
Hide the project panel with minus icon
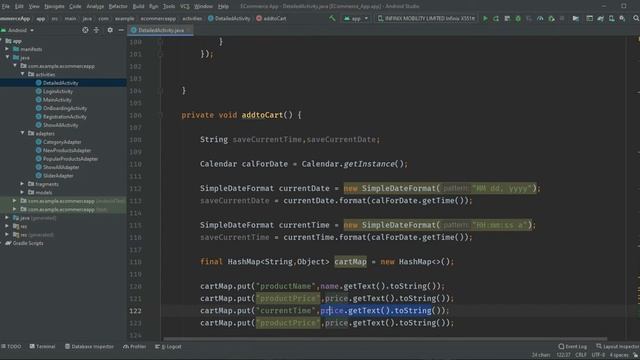coord(121,30)
